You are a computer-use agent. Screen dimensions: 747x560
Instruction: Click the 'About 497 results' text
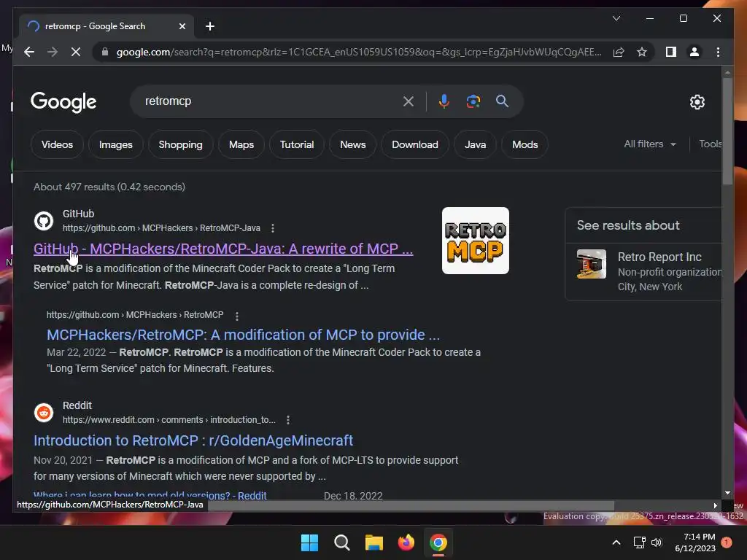click(x=109, y=187)
